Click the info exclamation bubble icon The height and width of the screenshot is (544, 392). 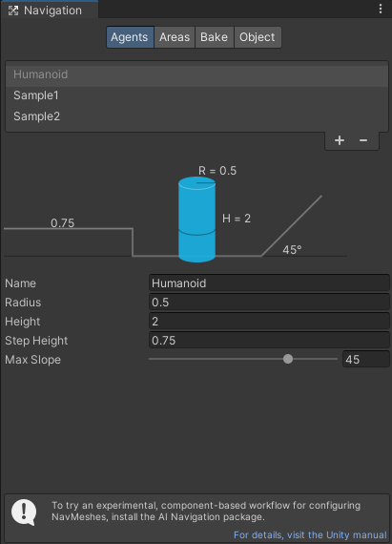coord(24,513)
